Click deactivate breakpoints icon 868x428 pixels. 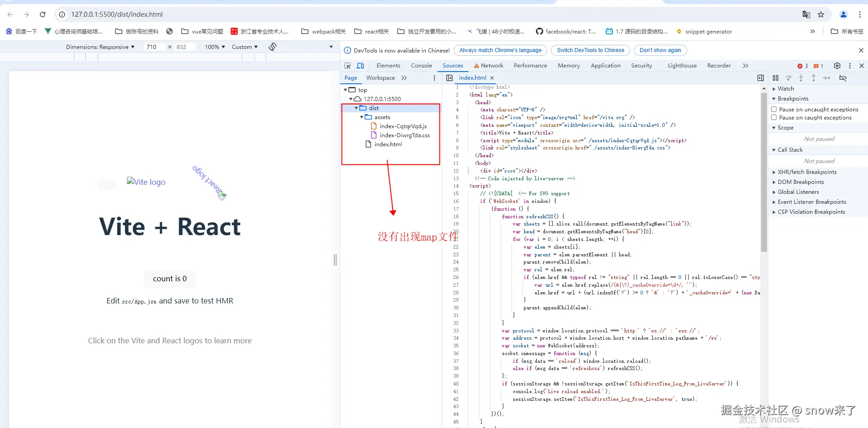click(x=843, y=78)
